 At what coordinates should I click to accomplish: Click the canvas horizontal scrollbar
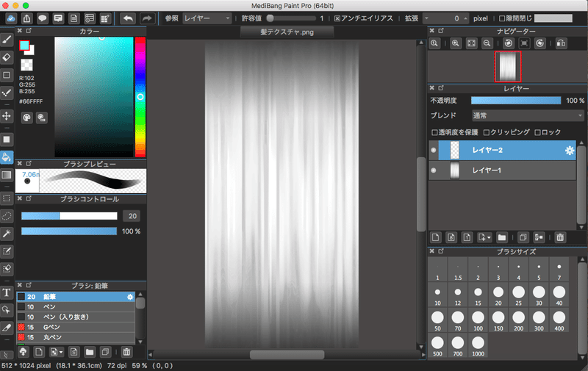(287, 354)
